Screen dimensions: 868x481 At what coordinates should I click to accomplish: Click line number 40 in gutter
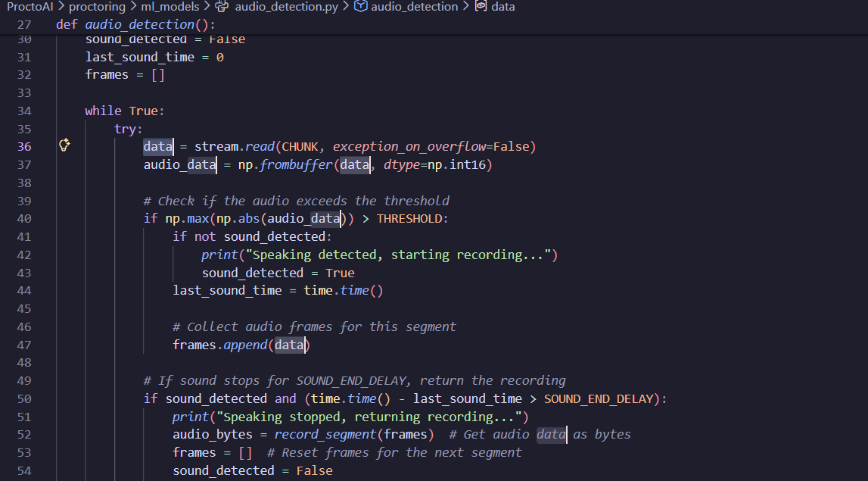click(23, 219)
